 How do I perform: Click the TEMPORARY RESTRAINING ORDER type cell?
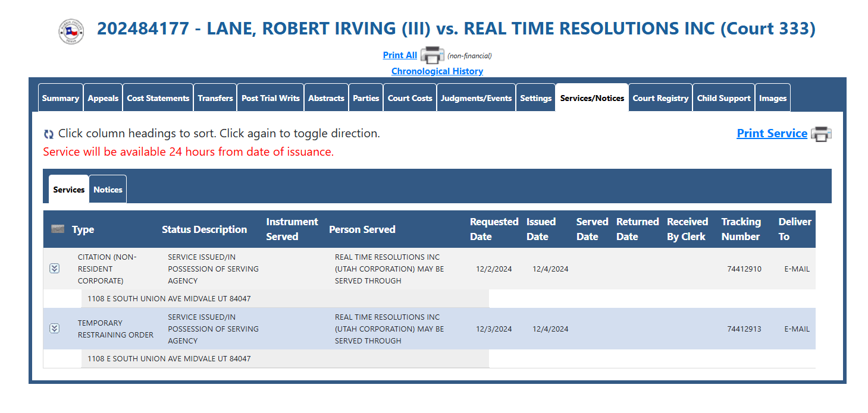[115, 329]
